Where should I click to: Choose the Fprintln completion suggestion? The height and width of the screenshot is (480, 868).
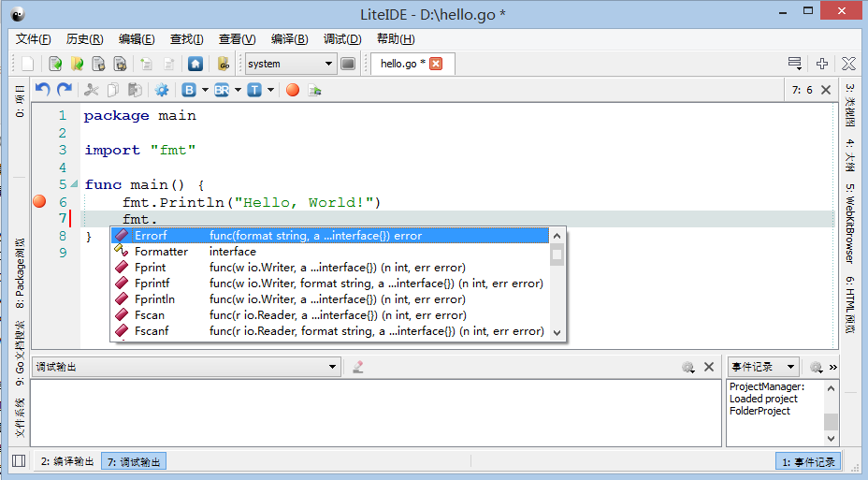tap(330, 299)
